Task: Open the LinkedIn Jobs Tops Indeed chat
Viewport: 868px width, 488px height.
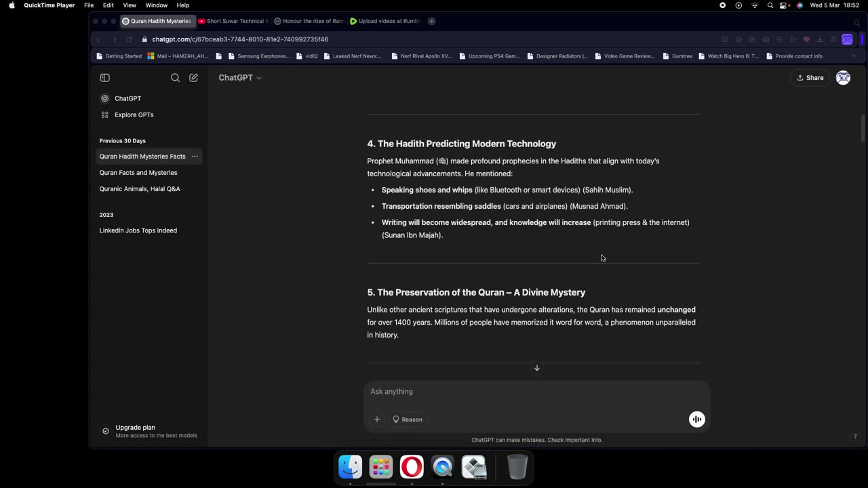Action: pyautogui.click(x=138, y=230)
